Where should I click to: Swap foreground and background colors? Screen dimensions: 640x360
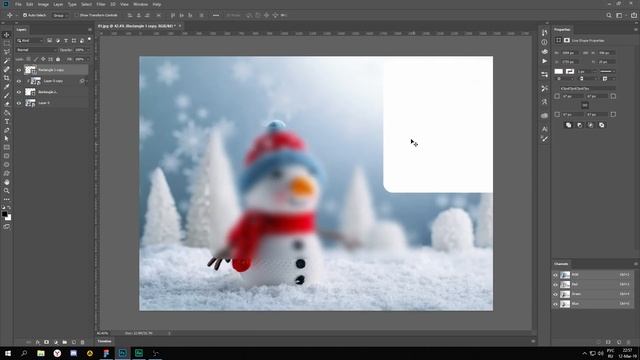[9, 208]
